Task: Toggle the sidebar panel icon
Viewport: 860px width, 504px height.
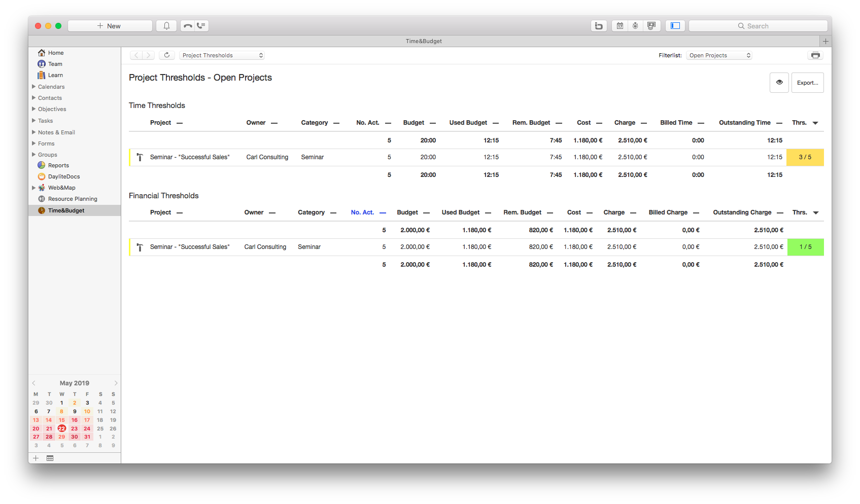Action: (x=675, y=26)
